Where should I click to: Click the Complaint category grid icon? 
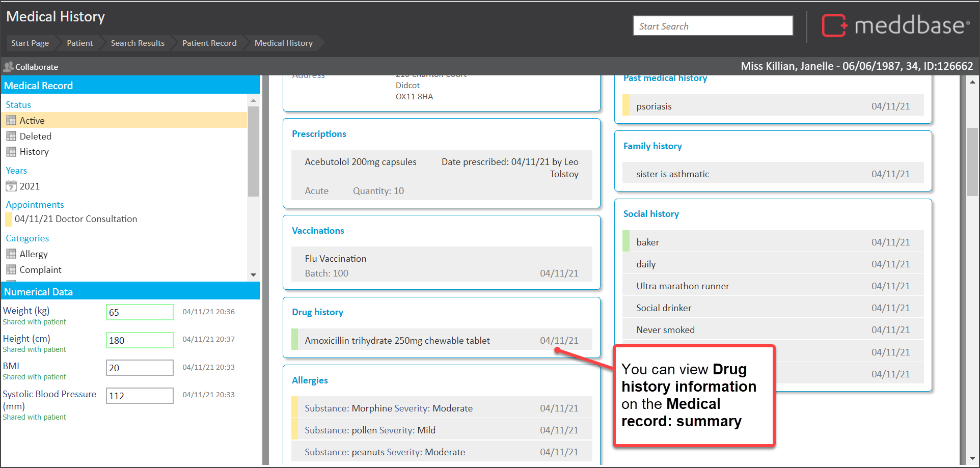11,270
